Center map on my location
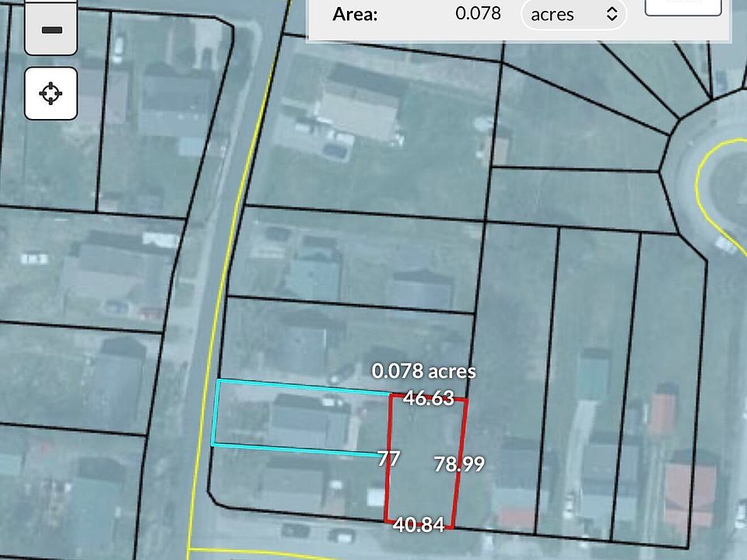747x560 pixels. click(51, 93)
